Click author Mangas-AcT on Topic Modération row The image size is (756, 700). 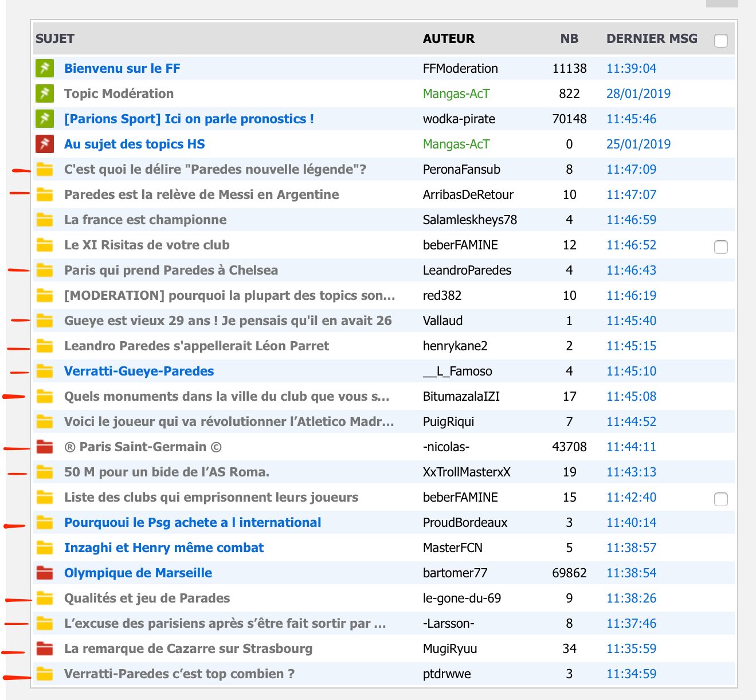(456, 93)
